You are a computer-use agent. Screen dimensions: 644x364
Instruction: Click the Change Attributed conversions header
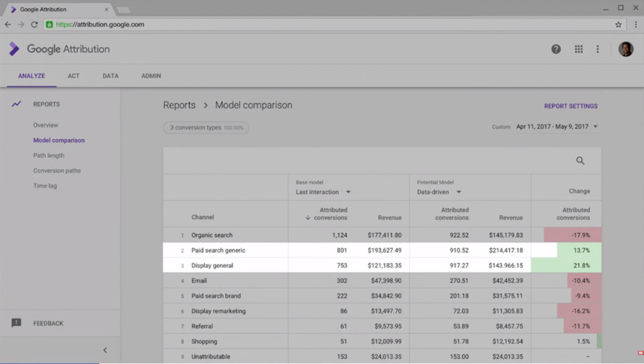pyautogui.click(x=574, y=214)
